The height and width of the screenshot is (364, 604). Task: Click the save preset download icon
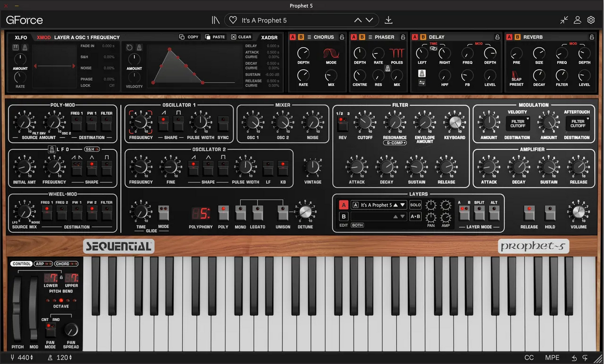pos(389,20)
